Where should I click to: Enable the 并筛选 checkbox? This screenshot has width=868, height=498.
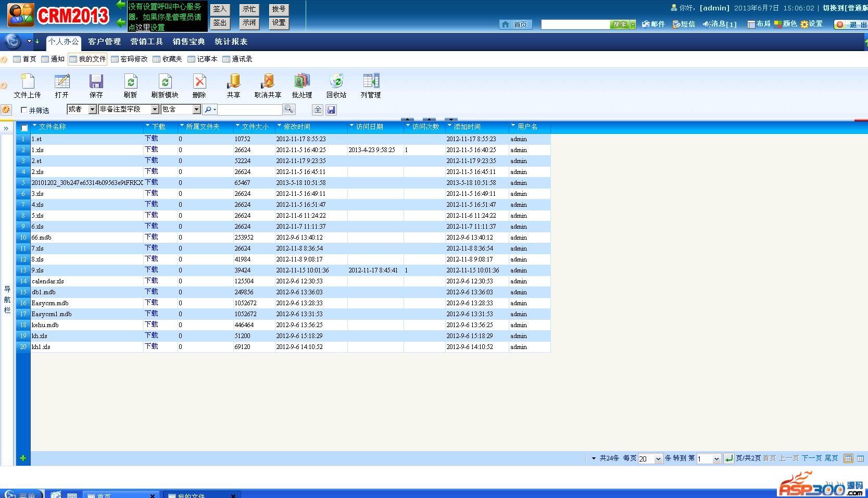pyautogui.click(x=24, y=110)
